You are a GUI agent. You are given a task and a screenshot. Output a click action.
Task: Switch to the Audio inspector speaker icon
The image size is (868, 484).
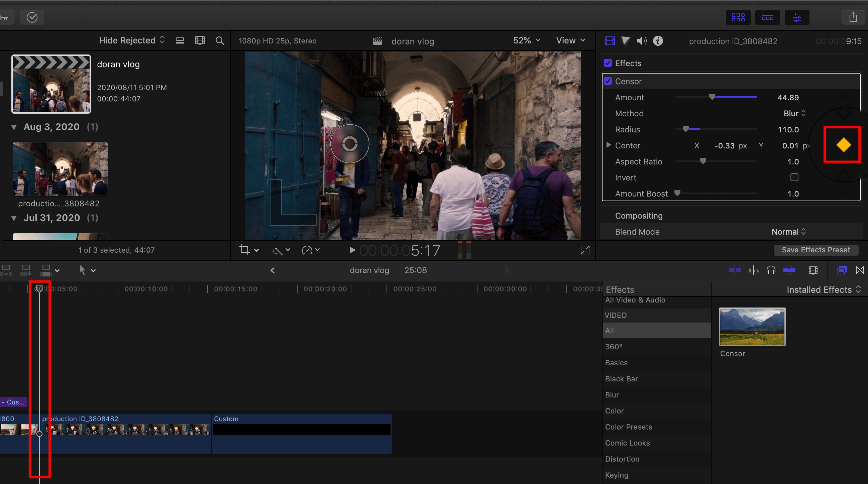(641, 41)
